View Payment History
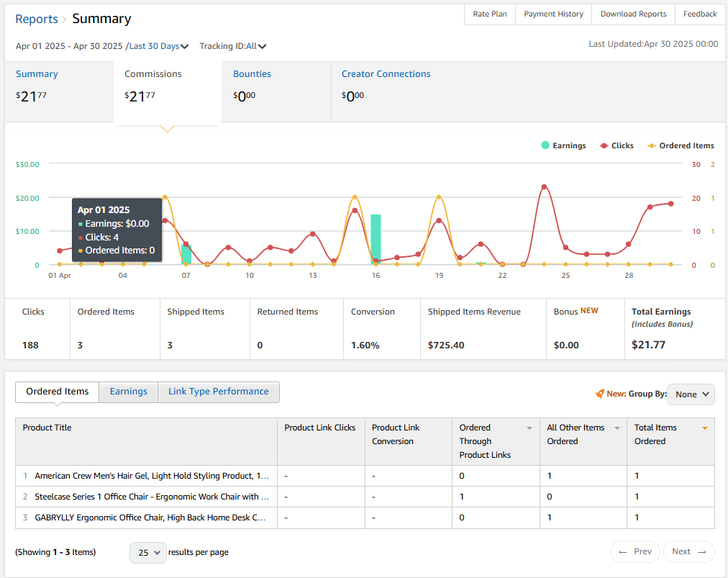728x578 pixels. coord(553,14)
